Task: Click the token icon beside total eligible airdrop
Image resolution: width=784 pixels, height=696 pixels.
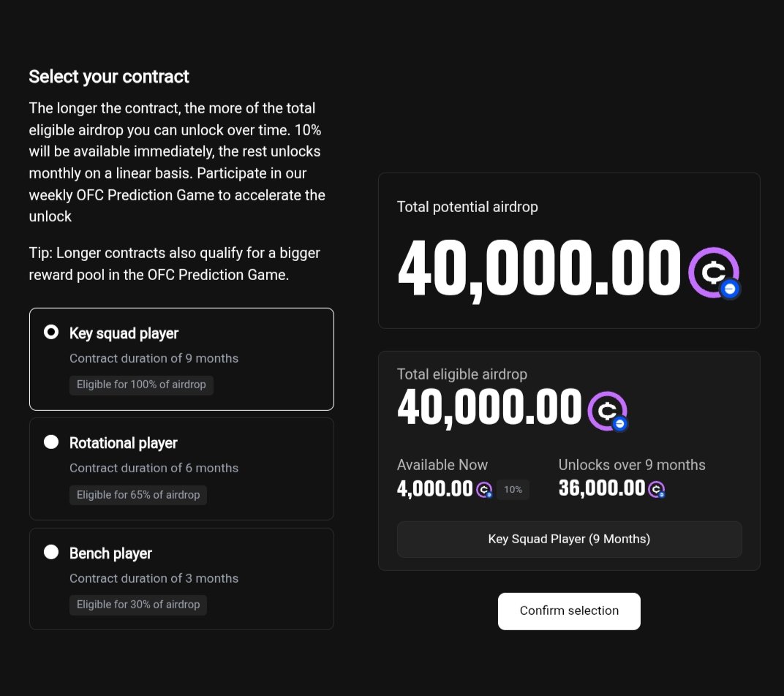Action: 608,412
